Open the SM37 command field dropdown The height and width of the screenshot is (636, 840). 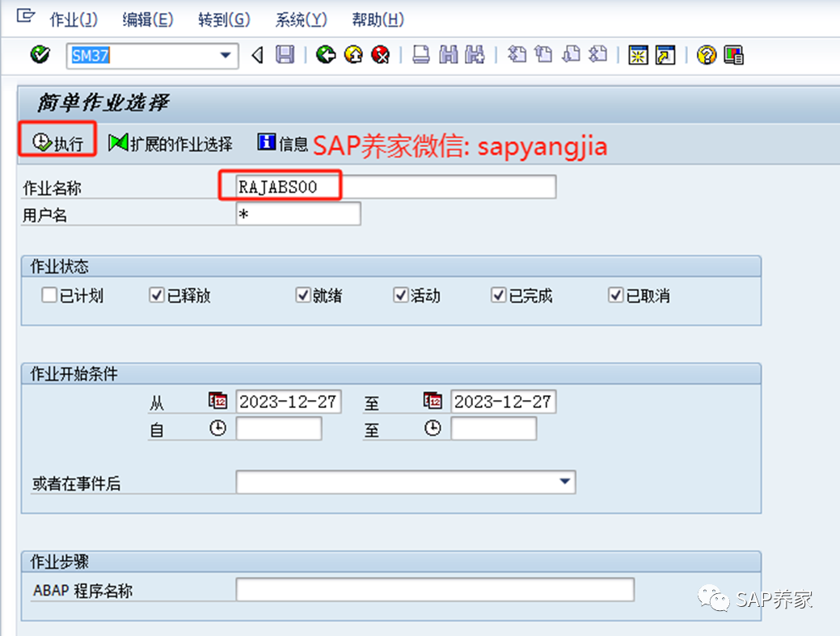click(x=226, y=55)
